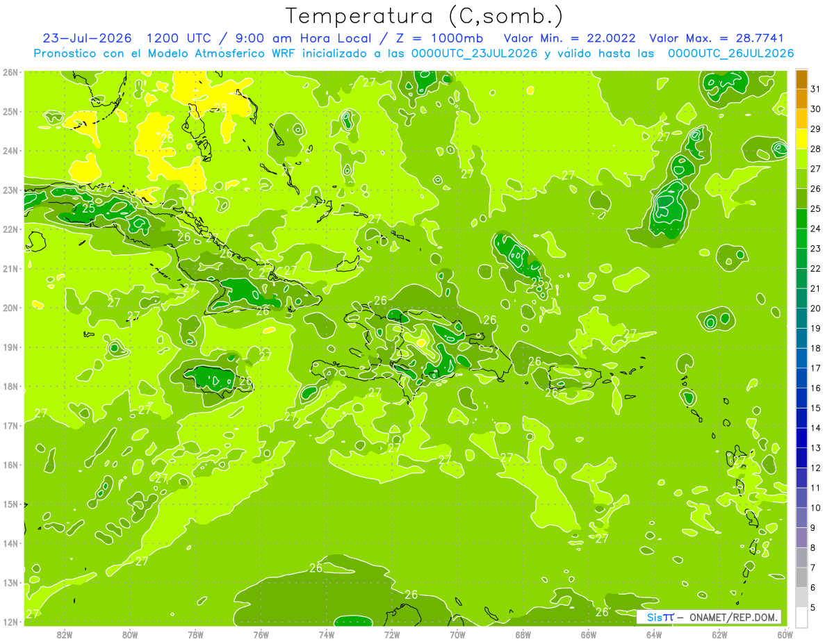Click the 'Sisπ' logo text

pyautogui.click(x=660, y=617)
